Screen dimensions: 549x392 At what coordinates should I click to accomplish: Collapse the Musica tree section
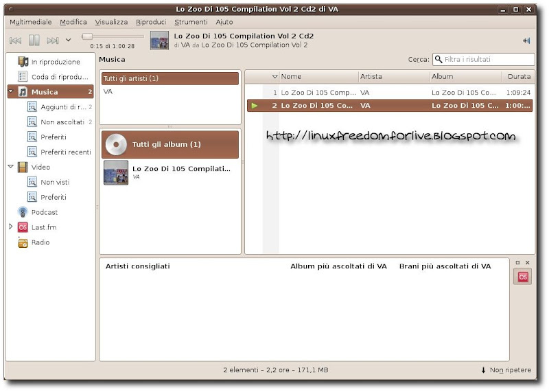click(x=11, y=91)
